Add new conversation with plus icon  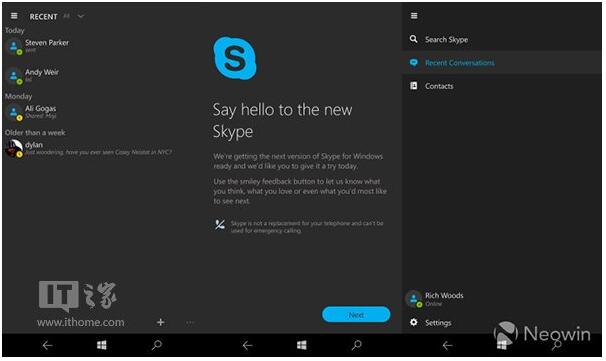click(x=160, y=322)
